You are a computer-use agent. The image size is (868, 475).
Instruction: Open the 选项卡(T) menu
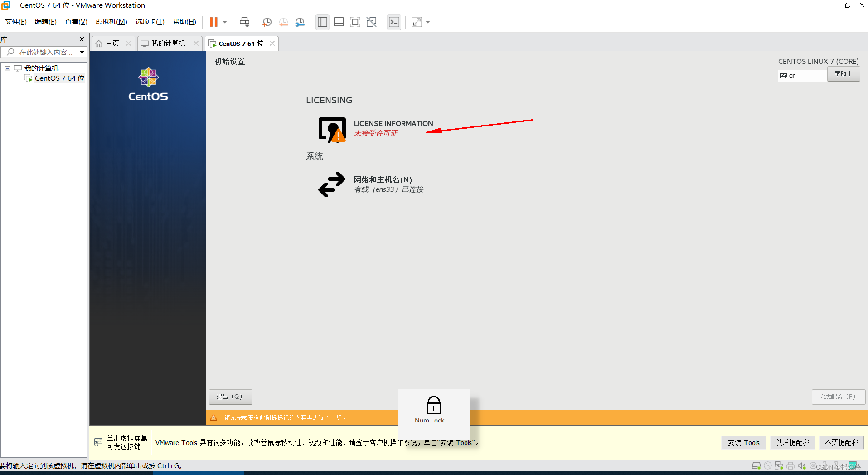point(150,22)
